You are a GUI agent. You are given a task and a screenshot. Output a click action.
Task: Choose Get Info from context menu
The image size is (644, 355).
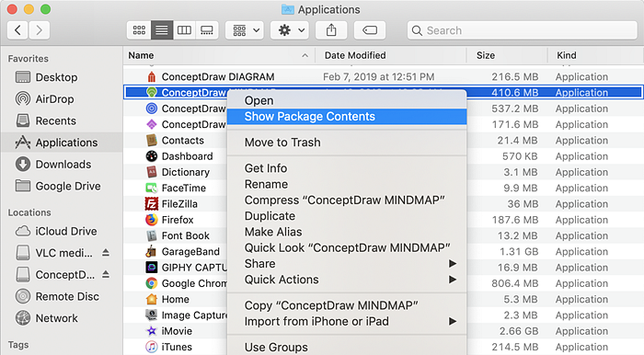[x=347, y=168]
